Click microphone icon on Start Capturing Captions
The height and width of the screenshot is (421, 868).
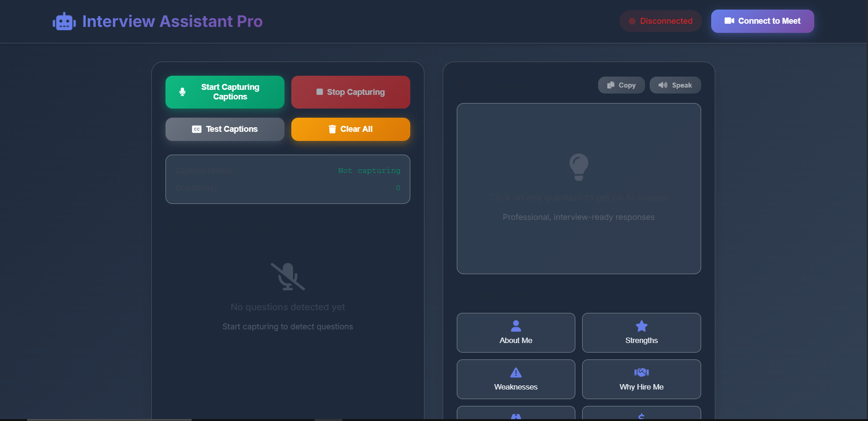coord(182,92)
